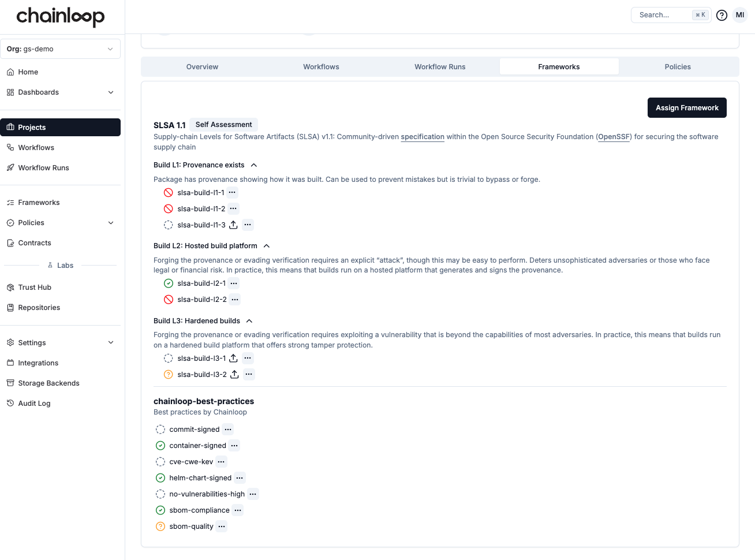Image resolution: width=755 pixels, height=560 pixels.
Task: Click the no-vulnerabilities-high requirement name
Action: pyautogui.click(x=207, y=494)
